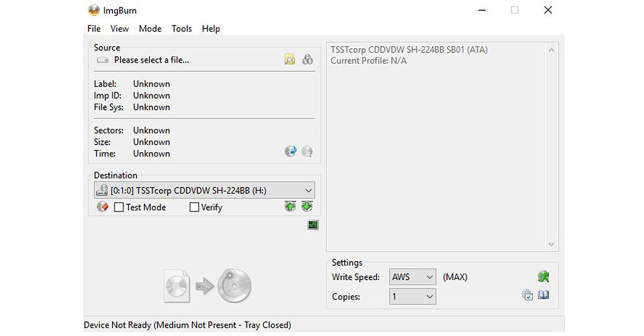
Task: Check the Verify checkbox
Action: pyautogui.click(x=194, y=207)
